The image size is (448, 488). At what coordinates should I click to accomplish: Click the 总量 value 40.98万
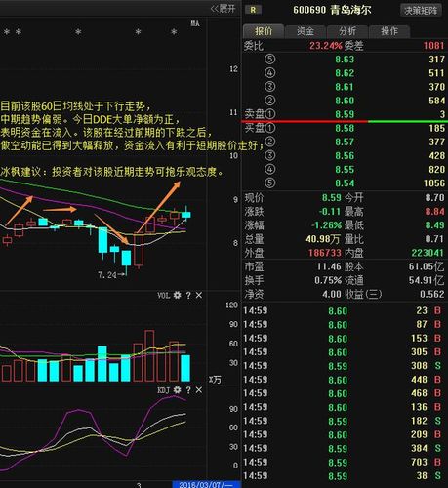point(323,239)
